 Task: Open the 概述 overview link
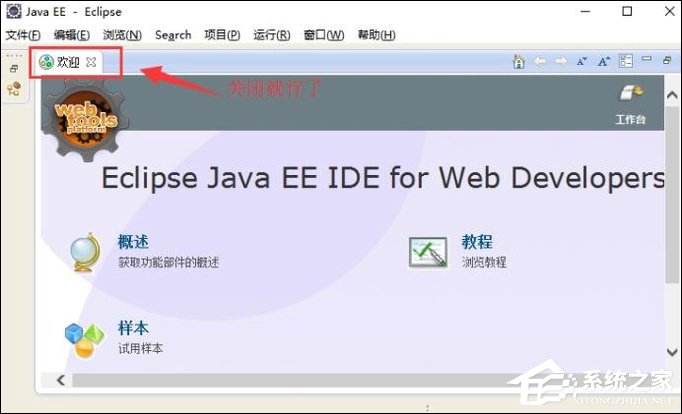pos(133,242)
